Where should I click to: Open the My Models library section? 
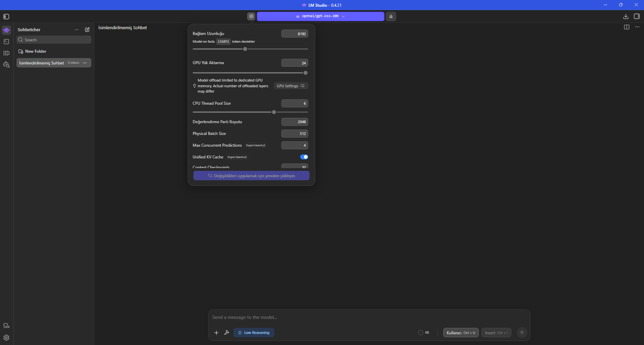pyautogui.click(x=6, y=53)
